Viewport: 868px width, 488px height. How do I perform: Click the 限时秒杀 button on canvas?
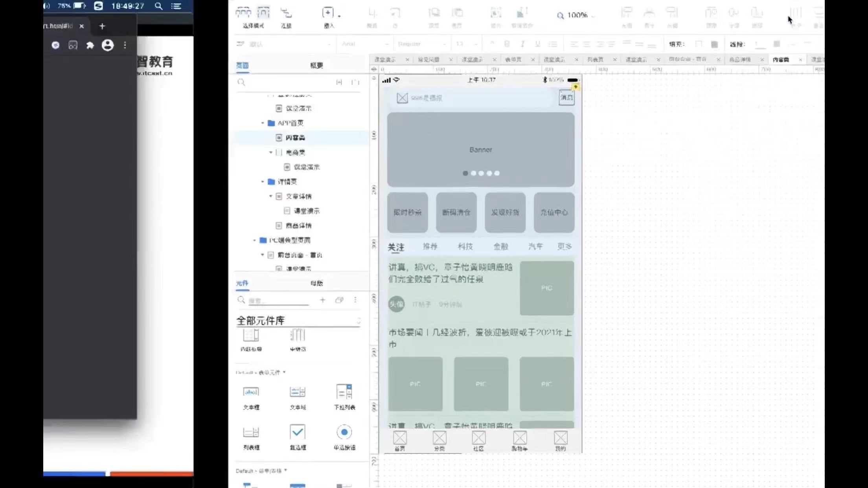[407, 213]
